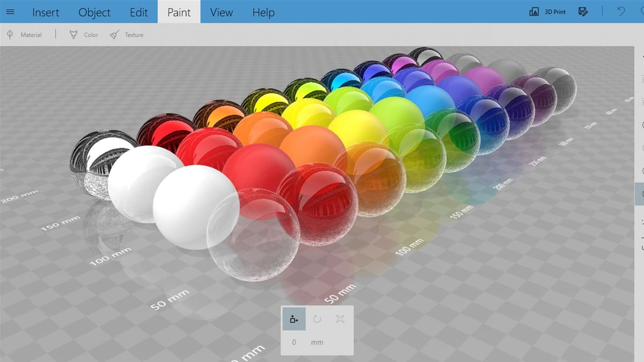This screenshot has width=644, height=362.
Task: Click the 3D Print icon
Action: click(x=534, y=12)
